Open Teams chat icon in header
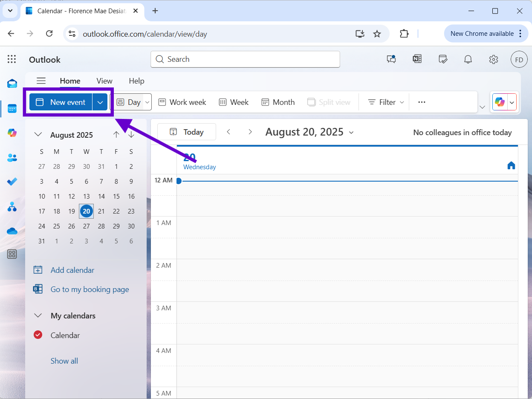Viewport: 532px width, 399px height. 391,59
